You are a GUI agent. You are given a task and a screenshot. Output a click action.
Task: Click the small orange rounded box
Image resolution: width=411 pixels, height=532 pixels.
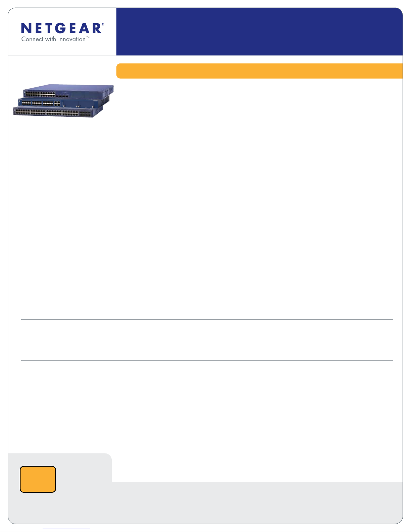(x=38, y=479)
